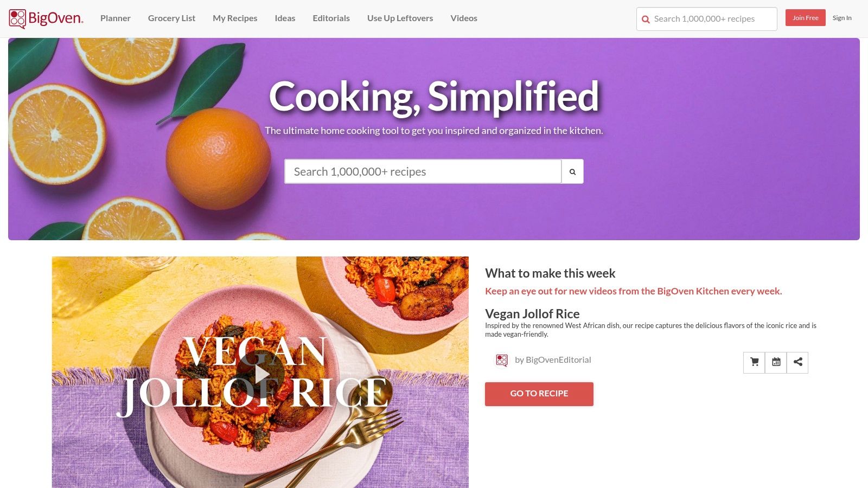Click the hero search magnifier button

point(572,171)
